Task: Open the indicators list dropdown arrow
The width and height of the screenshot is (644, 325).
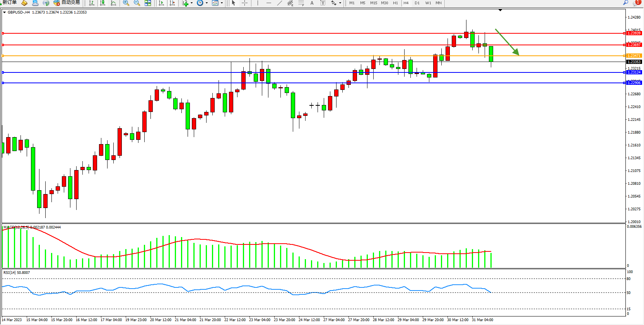Action: coord(191,3)
